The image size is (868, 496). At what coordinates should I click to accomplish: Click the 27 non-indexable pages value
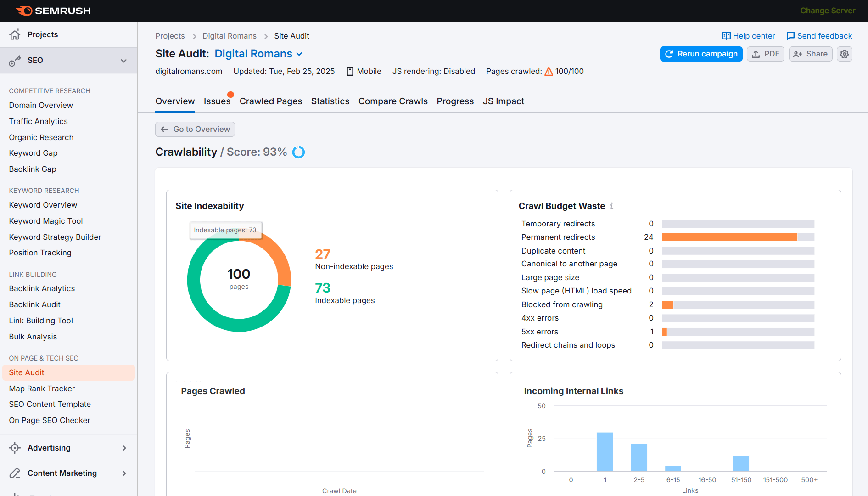click(323, 254)
